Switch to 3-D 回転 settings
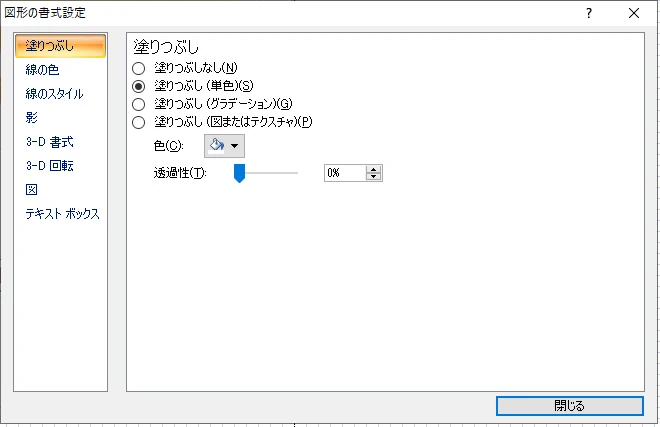This screenshot has width=660, height=427. click(49, 166)
